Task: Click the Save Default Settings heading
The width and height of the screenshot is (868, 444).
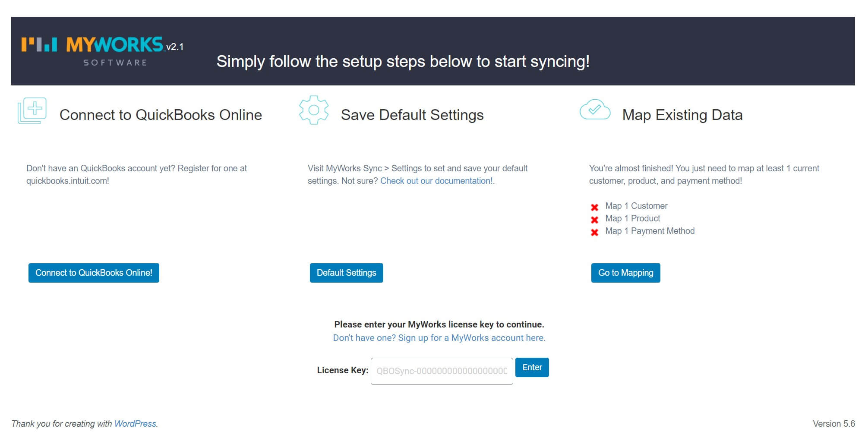Action: pyautogui.click(x=412, y=115)
